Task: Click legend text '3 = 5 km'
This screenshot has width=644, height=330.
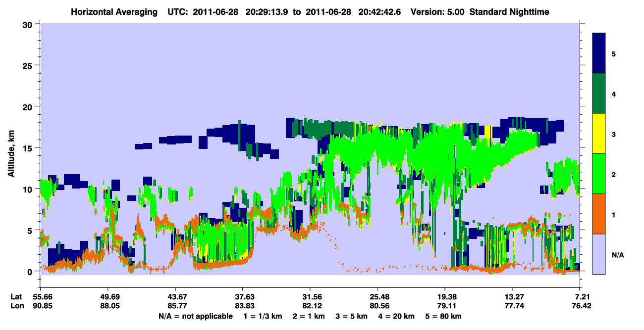Action: click(351, 316)
